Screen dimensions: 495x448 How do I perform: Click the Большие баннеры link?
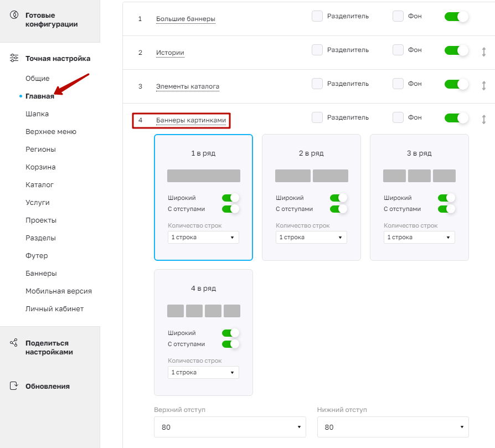(185, 19)
